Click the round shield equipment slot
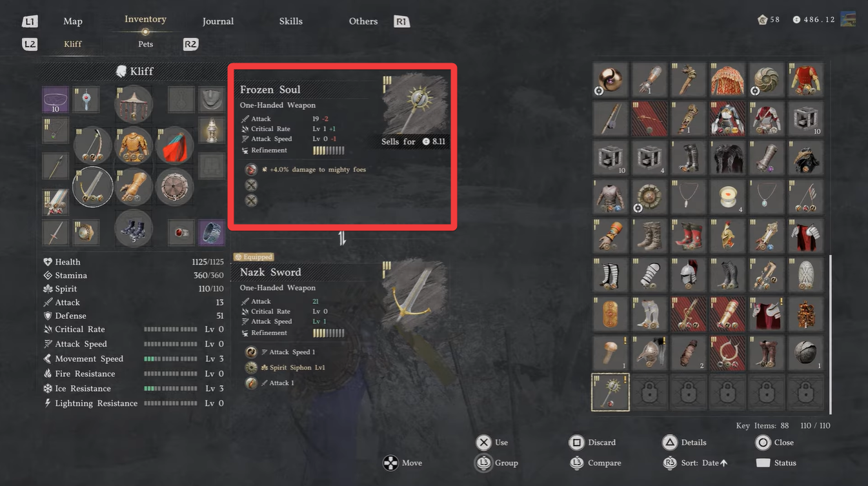 174,187
